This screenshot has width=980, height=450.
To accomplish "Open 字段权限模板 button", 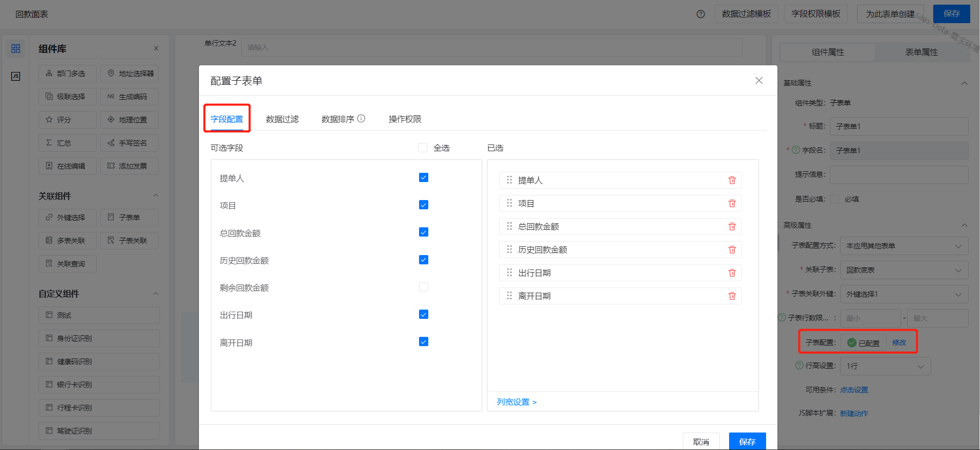I will 816,14.
